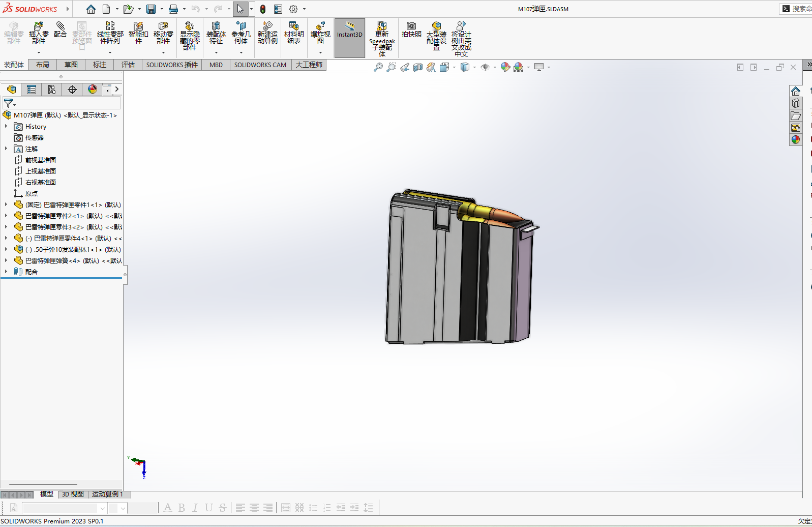Click Section View icon in view toolbar
Viewport: 812px width, 527px height.
coord(418,67)
